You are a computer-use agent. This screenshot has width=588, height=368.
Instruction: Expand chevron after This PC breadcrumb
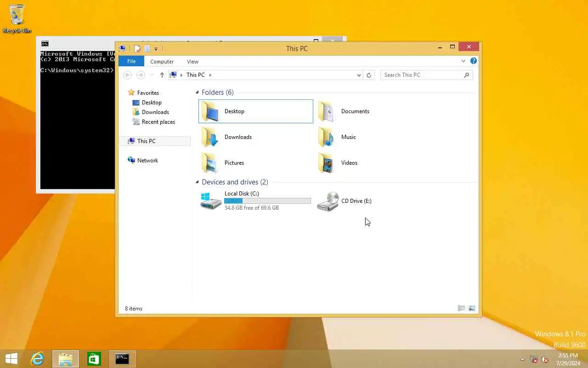click(x=210, y=75)
